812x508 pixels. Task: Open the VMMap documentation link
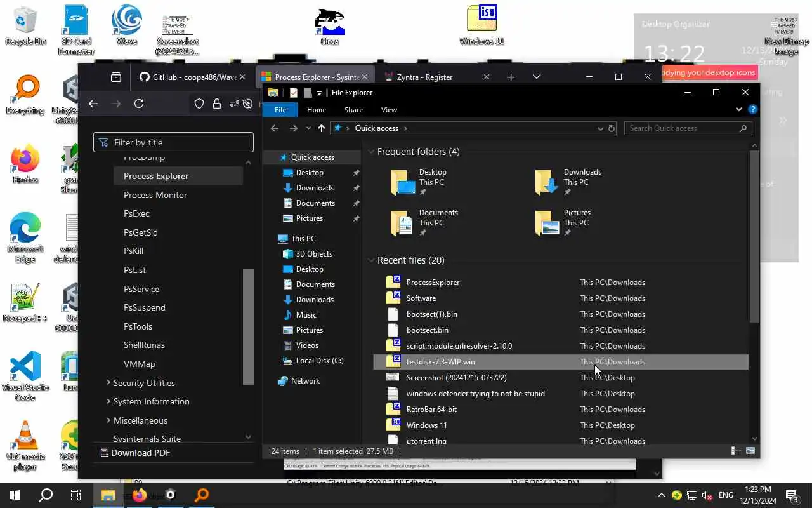point(140,364)
